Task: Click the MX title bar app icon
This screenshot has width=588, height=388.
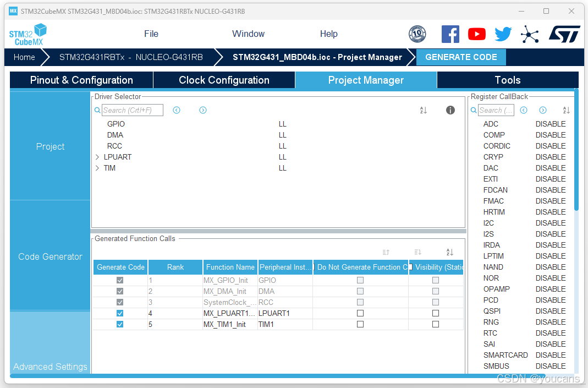Action: [13, 11]
